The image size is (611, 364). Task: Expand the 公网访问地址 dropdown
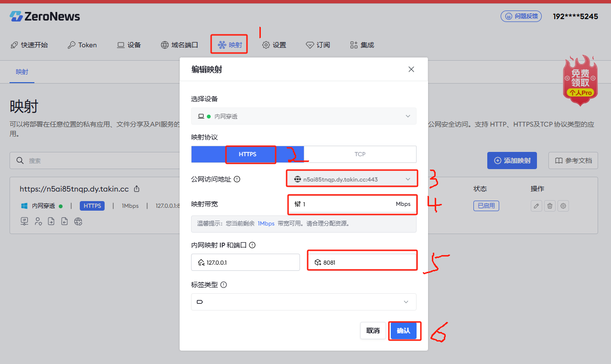coord(352,178)
